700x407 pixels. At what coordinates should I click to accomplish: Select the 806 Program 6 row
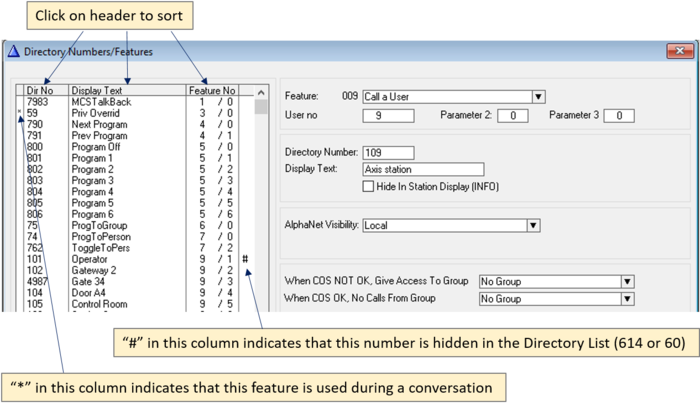point(134,214)
